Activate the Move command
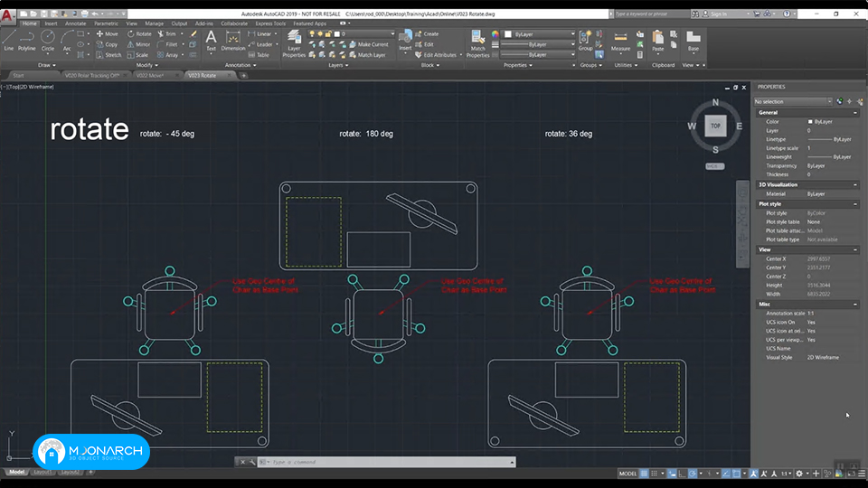This screenshot has height=488, width=868. pyautogui.click(x=107, y=33)
